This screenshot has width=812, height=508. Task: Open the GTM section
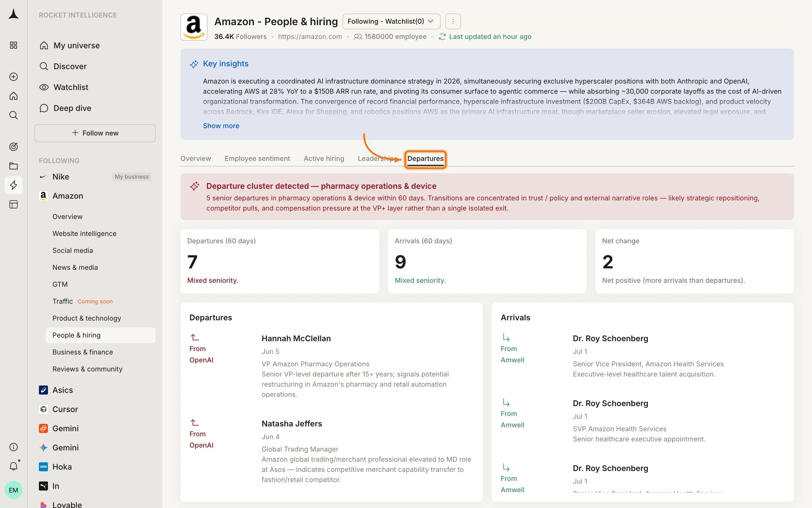(60, 284)
